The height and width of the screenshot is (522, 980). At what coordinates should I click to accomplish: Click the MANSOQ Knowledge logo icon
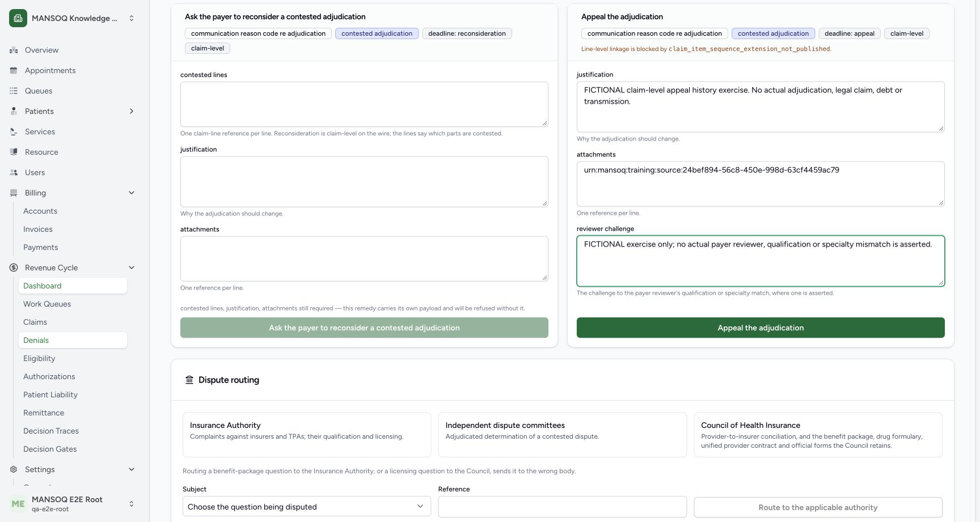[x=18, y=18]
